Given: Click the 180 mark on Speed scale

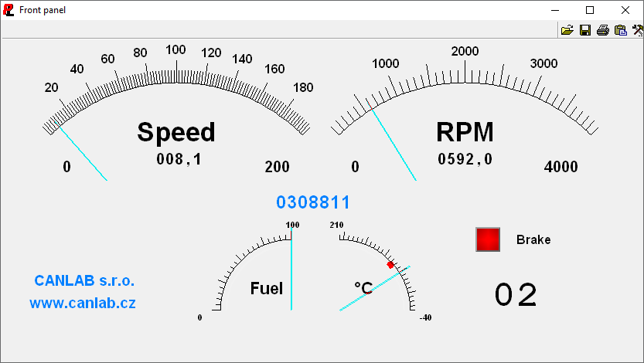Looking at the screenshot, I should pyautogui.click(x=303, y=87).
